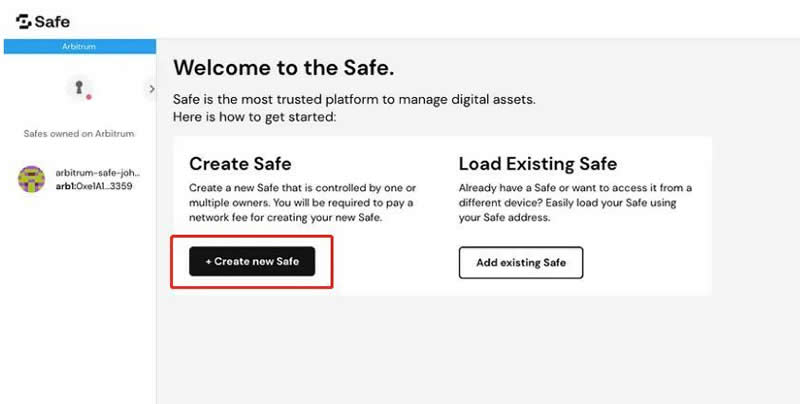Screen dimensions: 800x404
Task: Click the Welcome to the Safe heading
Action: tap(284, 68)
